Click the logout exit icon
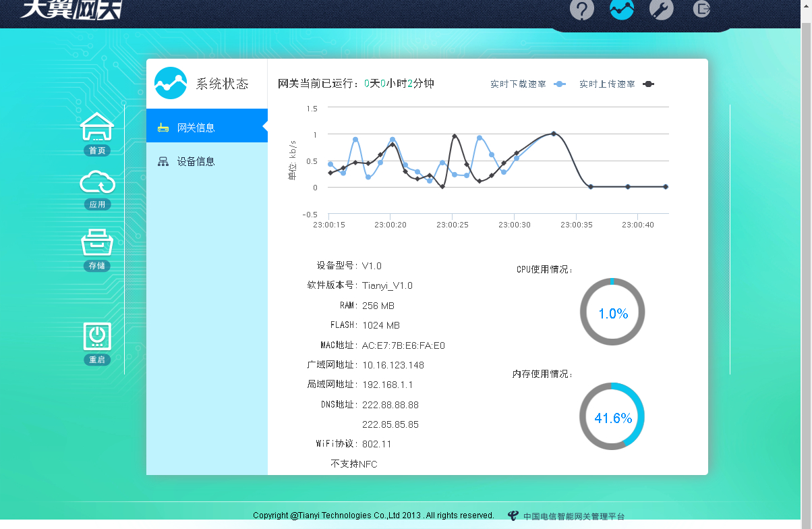Screen dimensions: 812x529 click(702, 9)
